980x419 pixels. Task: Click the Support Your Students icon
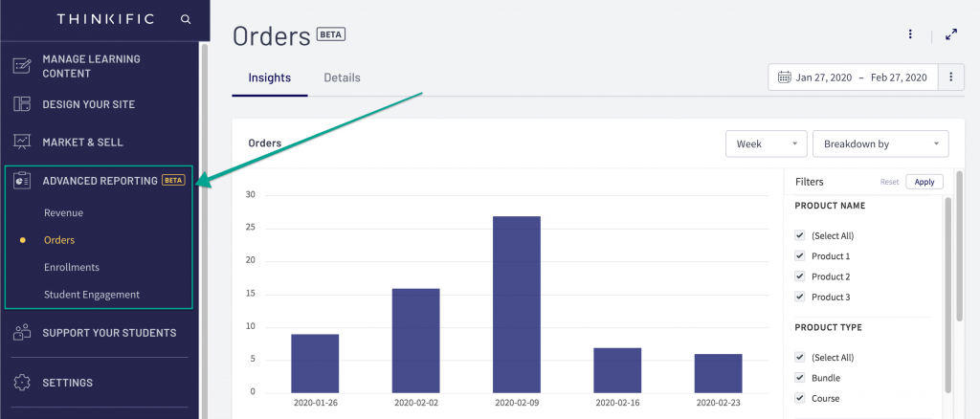pyautogui.click(x=22, y=333)
